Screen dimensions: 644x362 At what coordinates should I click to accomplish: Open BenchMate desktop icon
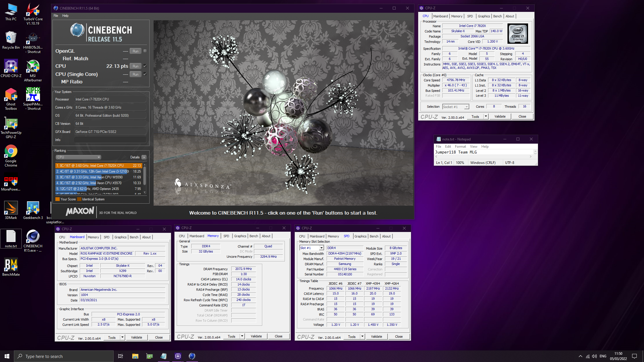pos(11,267)
